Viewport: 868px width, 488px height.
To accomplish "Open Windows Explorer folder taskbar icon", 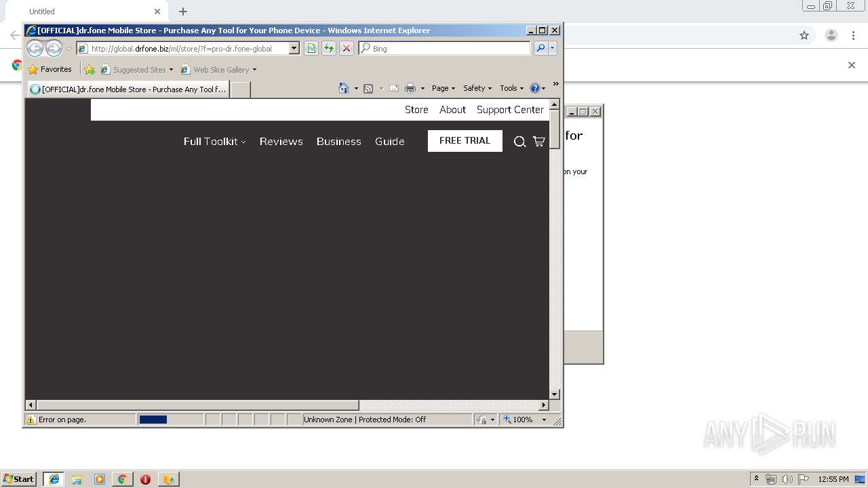I will point(77,479).
